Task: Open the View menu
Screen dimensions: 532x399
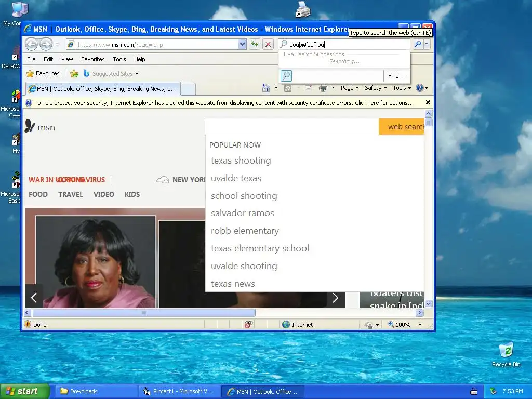Action: [x=67, y=59]
